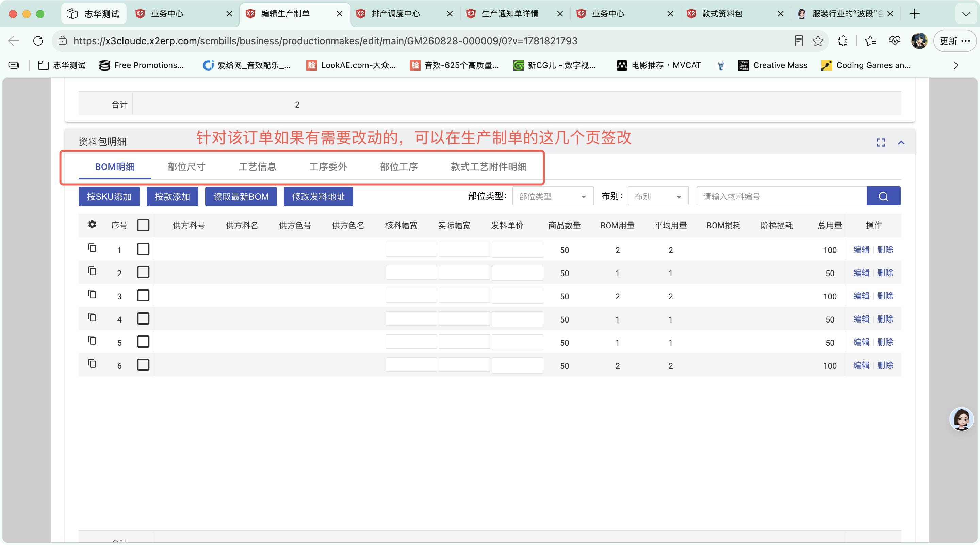Image resolution: width=980 pixels, height=545 pixels.
Task: Open browser profile avatar
Action: click(x=919, y=41)
